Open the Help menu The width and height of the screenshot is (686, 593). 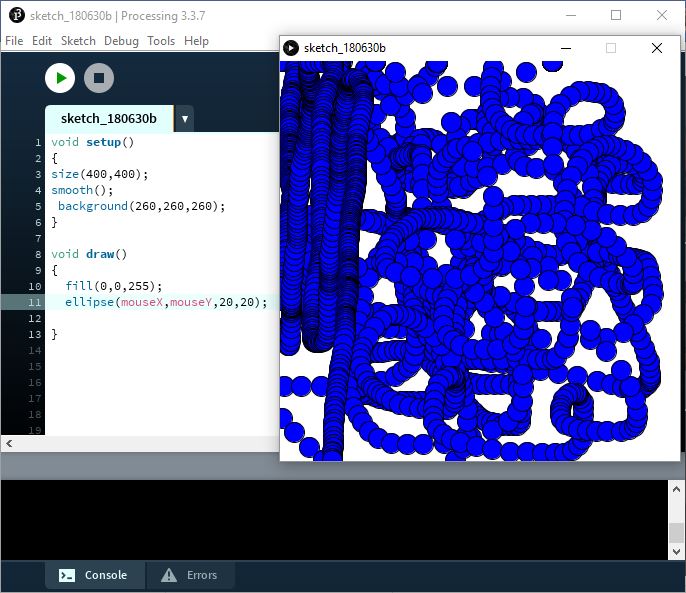click(196, 41)
